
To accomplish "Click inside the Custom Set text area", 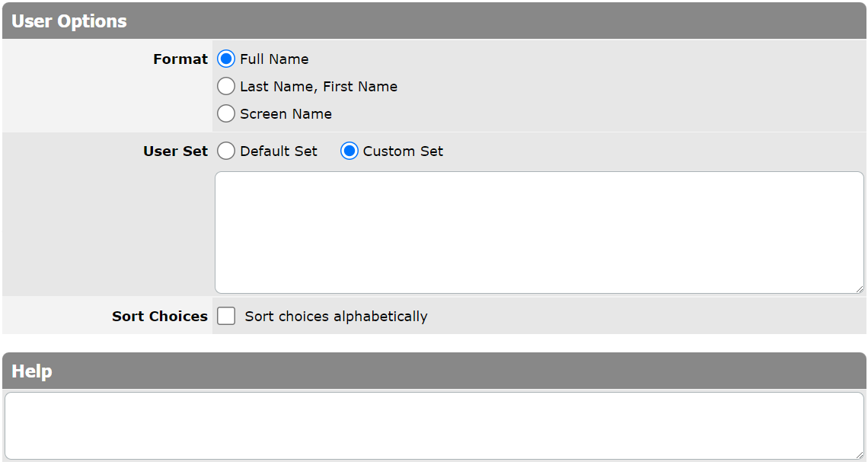I will (x=539, y=233).
